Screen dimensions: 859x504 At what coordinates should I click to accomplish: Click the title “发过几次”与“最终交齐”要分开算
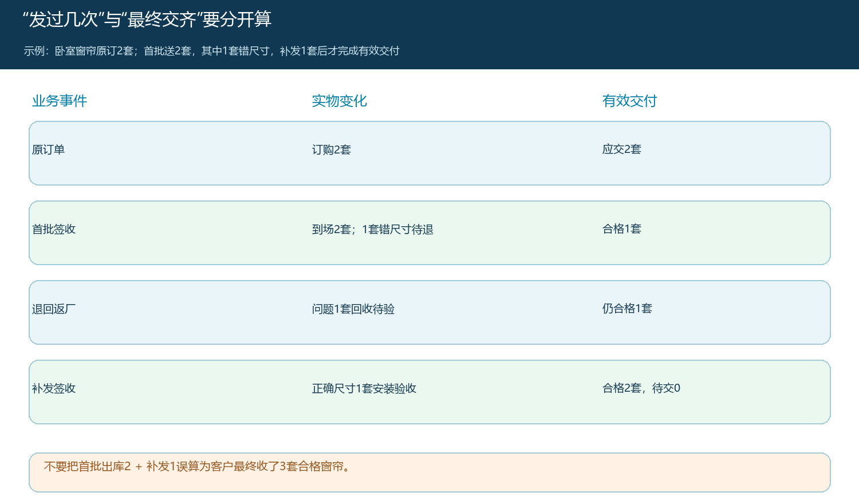pos(147,19)
